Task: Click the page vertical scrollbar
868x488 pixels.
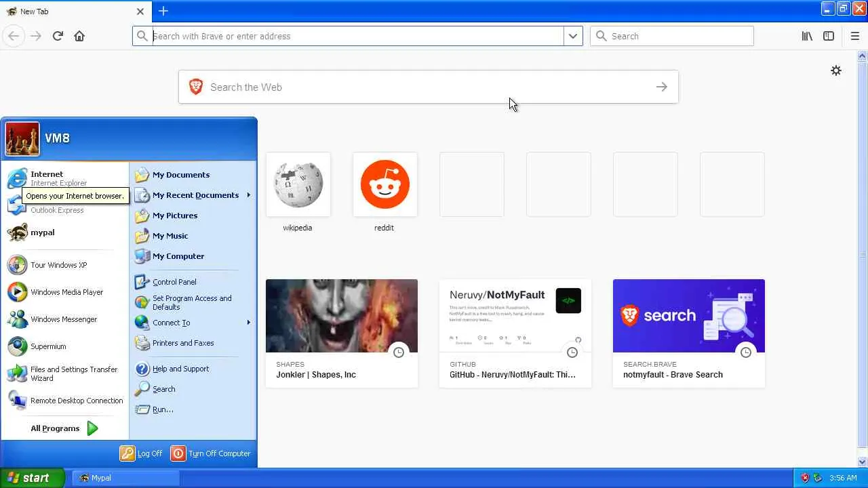Action: pyautogui.click(x=863, y=258)
